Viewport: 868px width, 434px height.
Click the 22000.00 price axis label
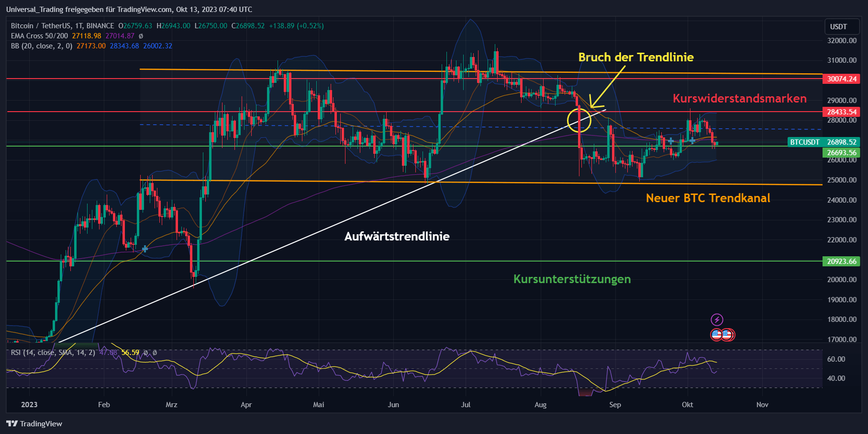tap(842, 240)
